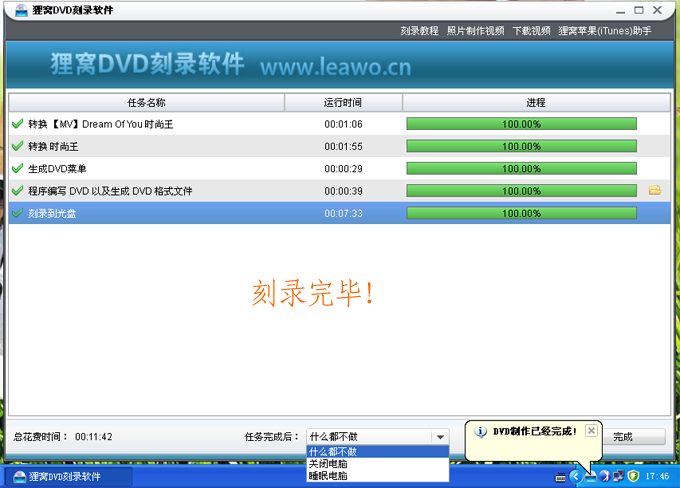Select 转换 时尚王 task row

click(x=340, y=146)
